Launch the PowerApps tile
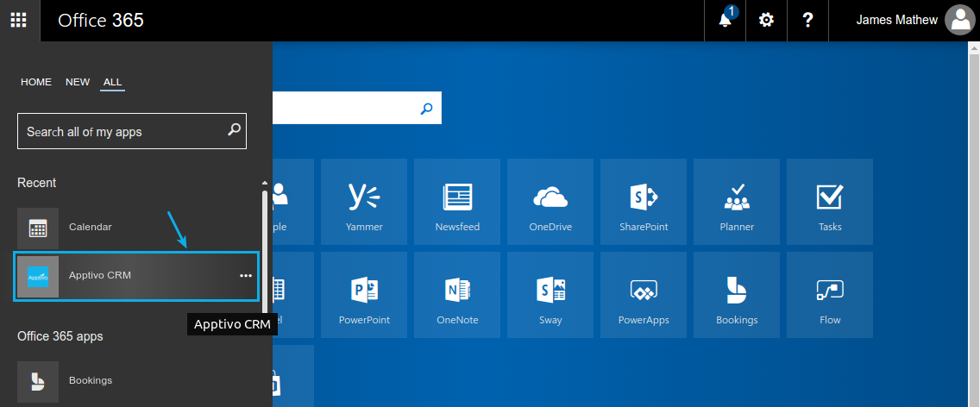The height and width of the screenshot is (407, 980). click(644, 294)
